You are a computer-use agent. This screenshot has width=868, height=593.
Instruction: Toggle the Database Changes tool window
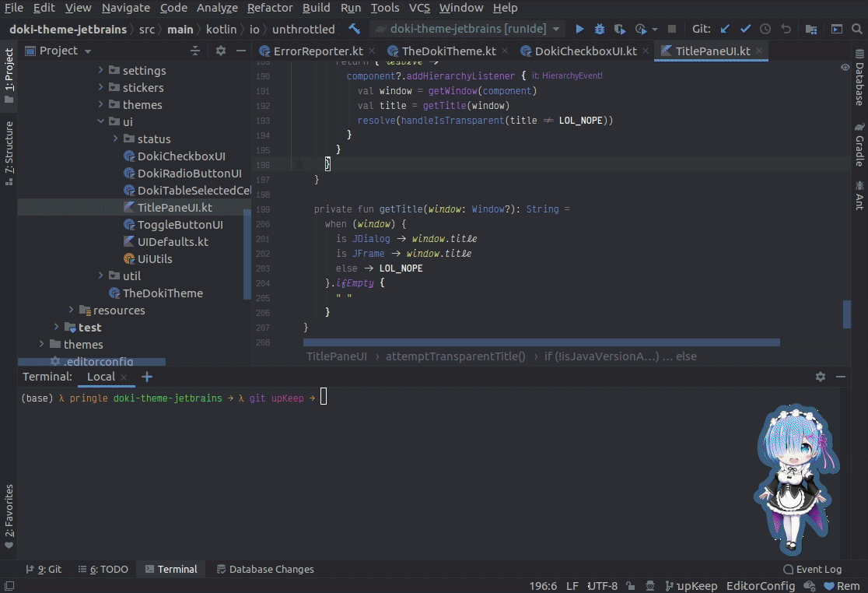tap(265, 569)
